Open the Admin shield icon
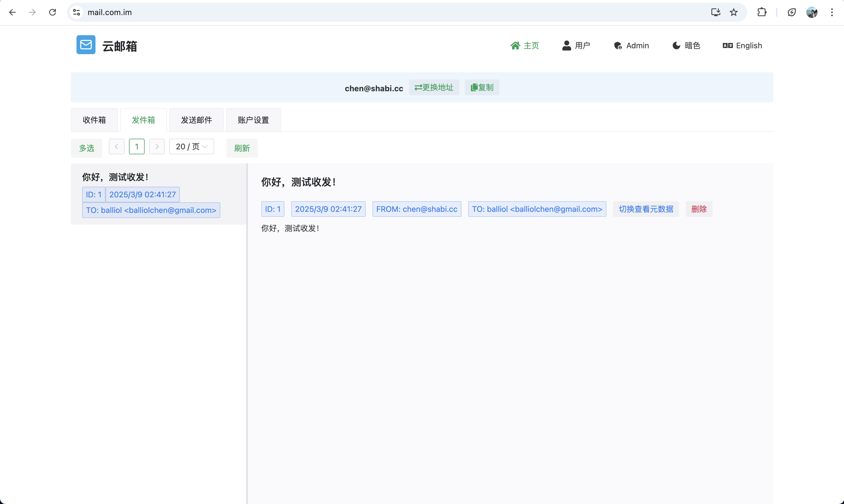 coord(618,45)
